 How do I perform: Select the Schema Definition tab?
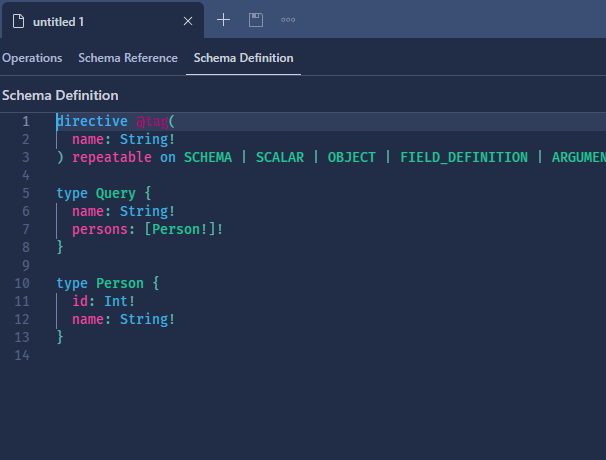[243, 58]
